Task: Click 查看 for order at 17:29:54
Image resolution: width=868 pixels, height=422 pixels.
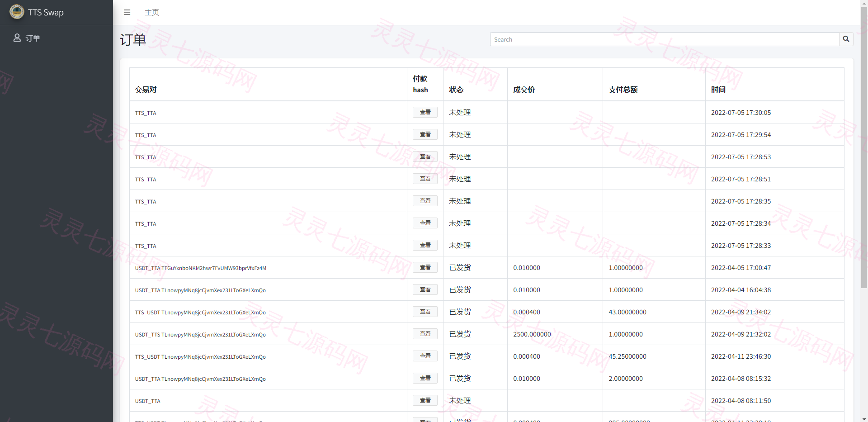Action: click(425, 134)
